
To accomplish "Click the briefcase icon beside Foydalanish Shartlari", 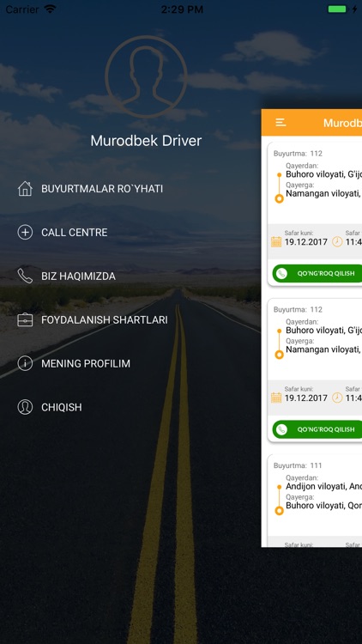I will pos(25,319).
